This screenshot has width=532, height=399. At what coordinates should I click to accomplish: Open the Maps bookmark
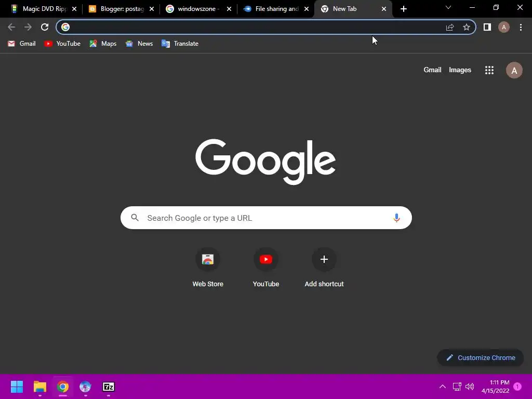[x=103, y=44]
